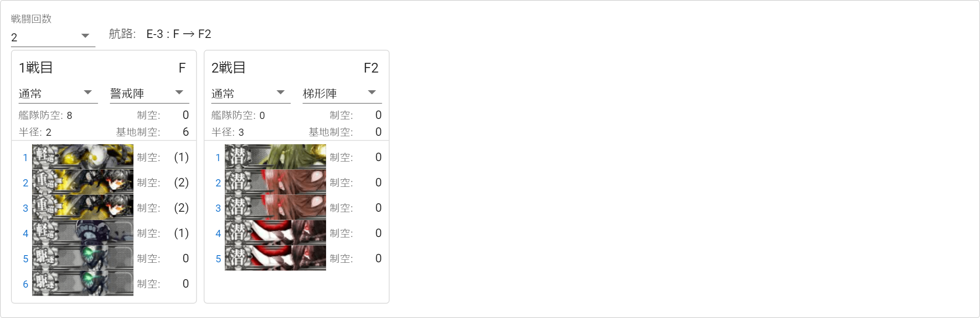Select third enemy heavy cruiser banner in 1戦目
Screen dimensions: 980x318
click(83, 208)
